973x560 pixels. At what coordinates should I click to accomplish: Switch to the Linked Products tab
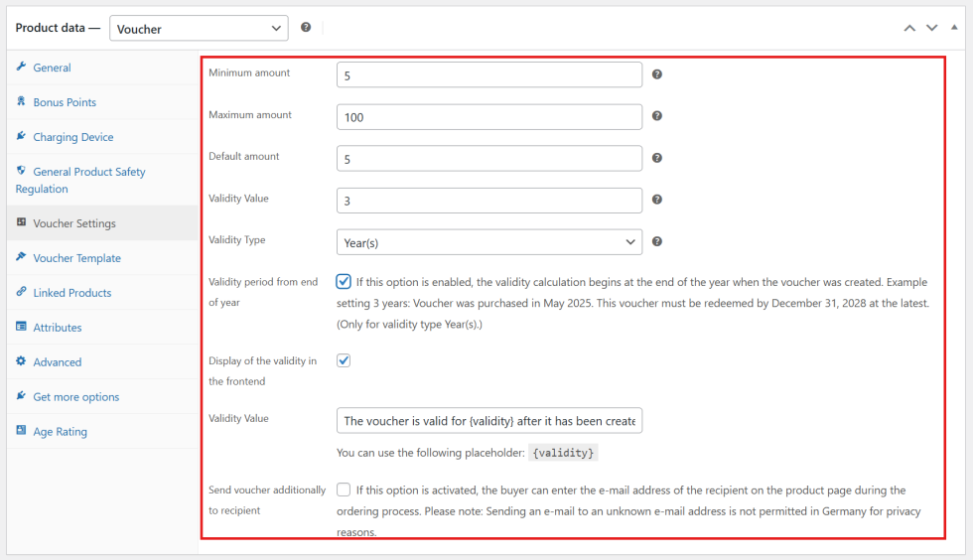click(71, 293)
